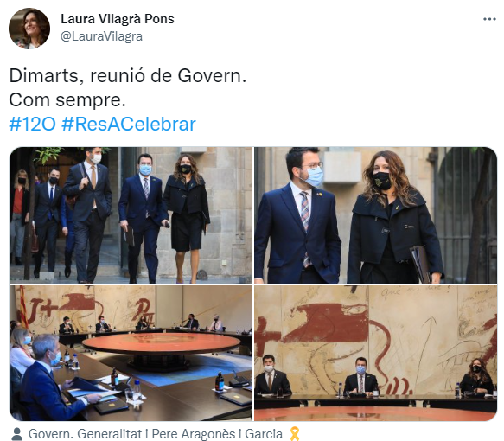Click the tweet text line 'Com sempre.'
The height and width of the screenshot is (441, 504).
[x=67, y=100]
